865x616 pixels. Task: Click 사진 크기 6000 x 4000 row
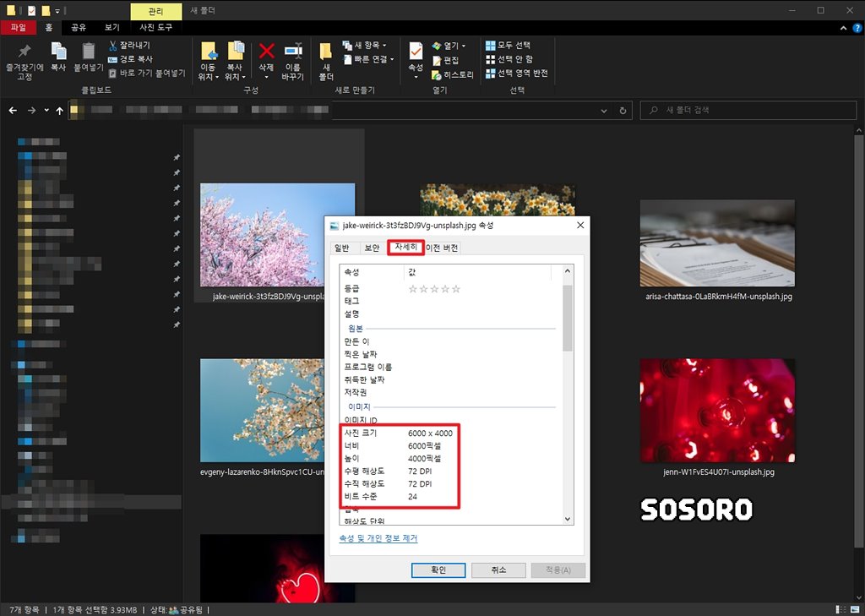(399, 433)
